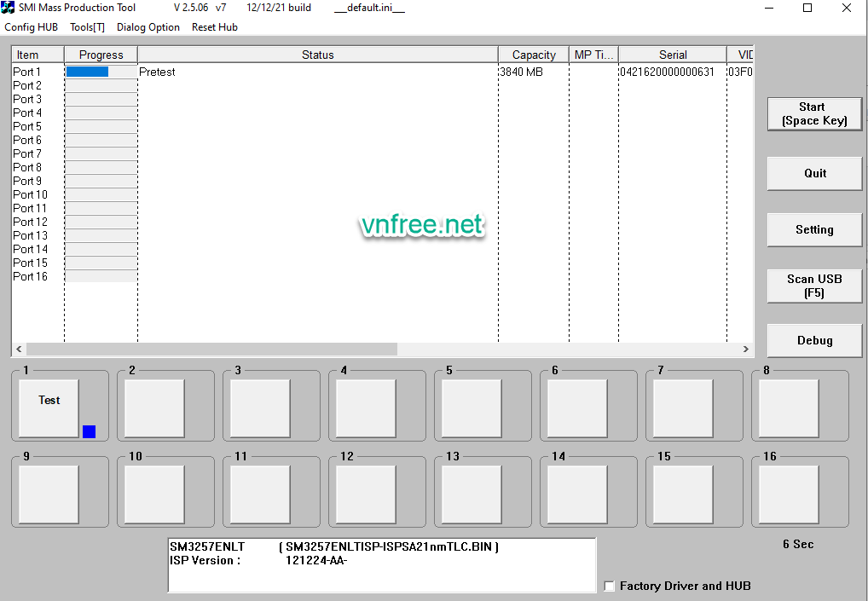Click the Debug button
Image resolution: width=868 pixels, height=601 pixels.
[815, 340]
